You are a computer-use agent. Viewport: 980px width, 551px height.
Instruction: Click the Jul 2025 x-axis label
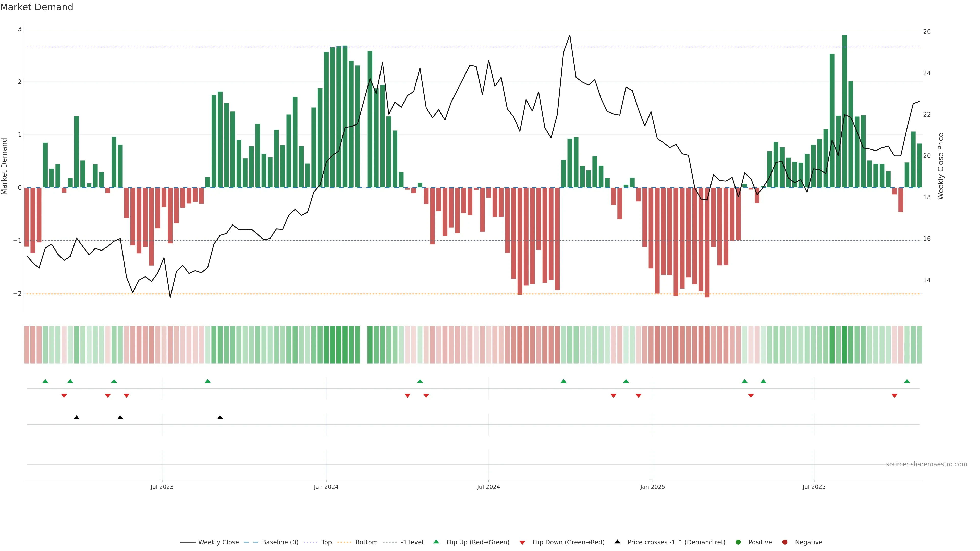point(814,487)
